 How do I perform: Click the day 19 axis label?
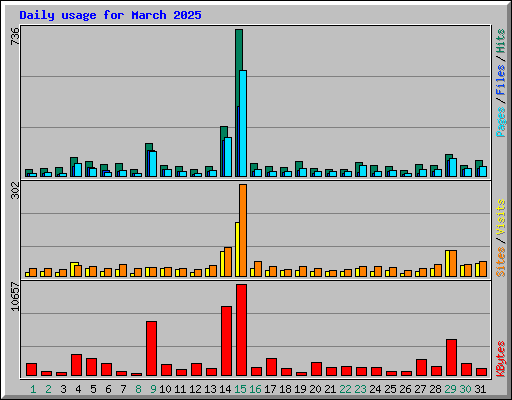coord(300,389)
